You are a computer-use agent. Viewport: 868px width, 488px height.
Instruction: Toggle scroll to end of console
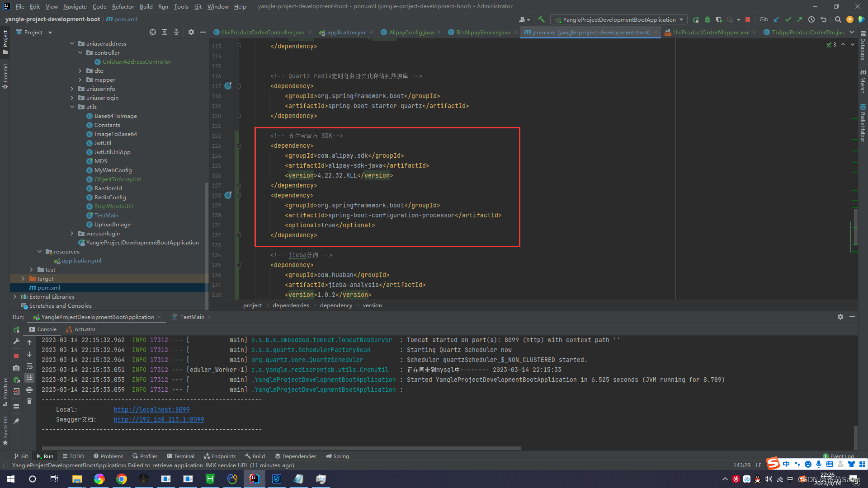[x=29, y=378]
